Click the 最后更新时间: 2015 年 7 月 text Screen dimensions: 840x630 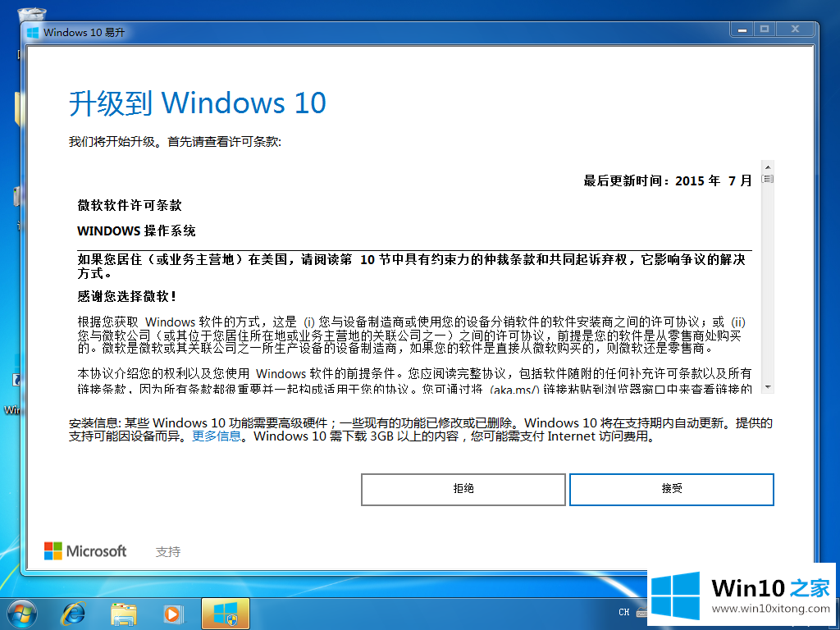[x=668, y=180]
